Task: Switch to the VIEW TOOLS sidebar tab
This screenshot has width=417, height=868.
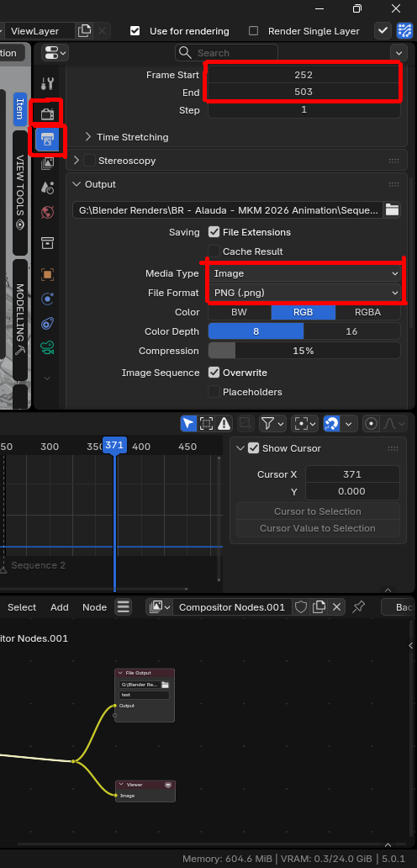Action: tap(20, 192)
